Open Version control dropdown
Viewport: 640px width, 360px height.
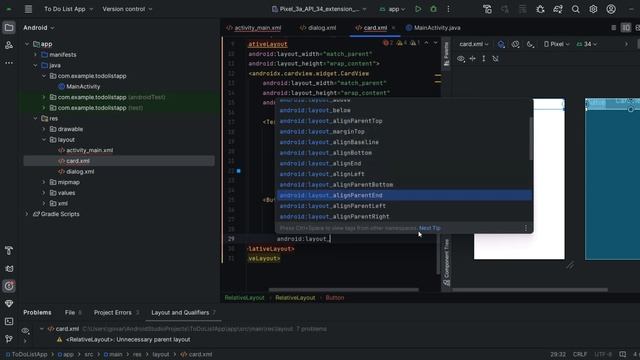click(x=127, y=9)
